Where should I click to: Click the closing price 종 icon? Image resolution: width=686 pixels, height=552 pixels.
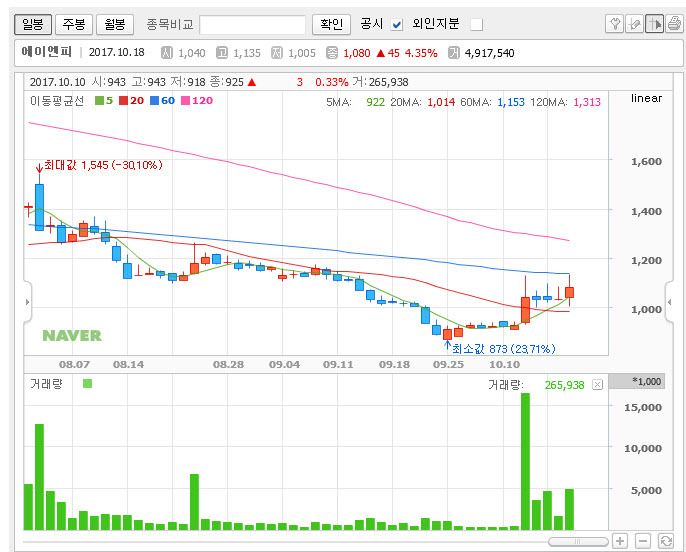point(332,53)
